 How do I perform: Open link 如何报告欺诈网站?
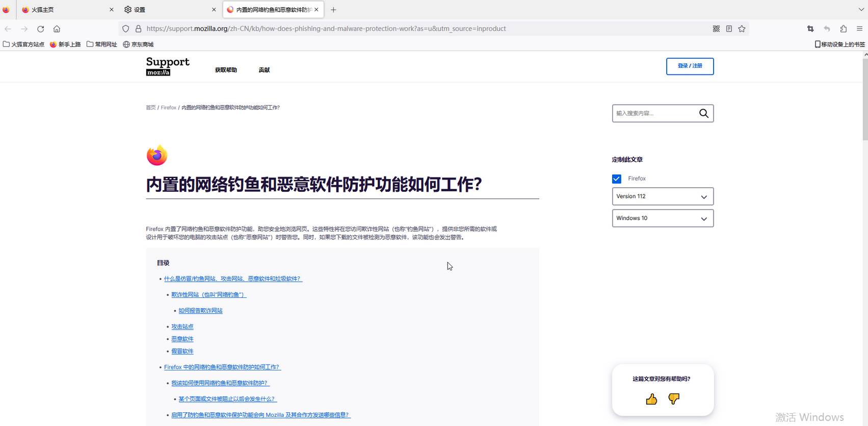coord(200,311)
